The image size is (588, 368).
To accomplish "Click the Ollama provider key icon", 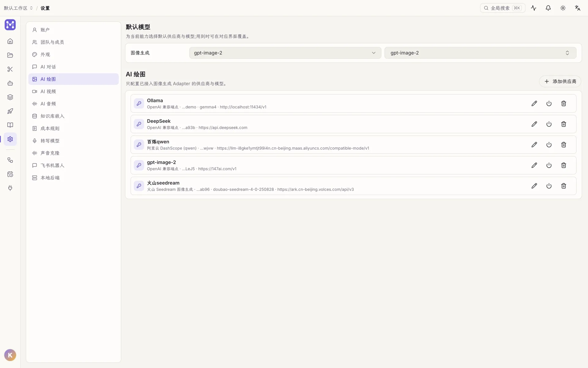I will [x=139, y=104].
